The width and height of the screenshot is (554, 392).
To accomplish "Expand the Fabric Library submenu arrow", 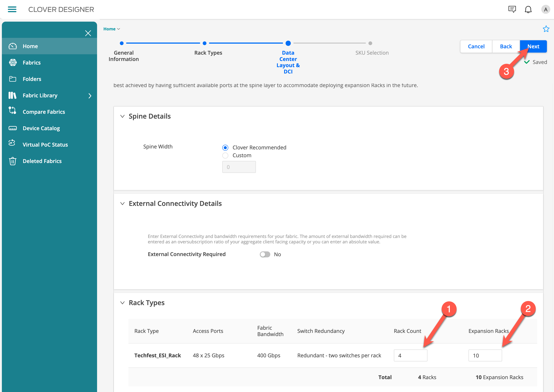I will (90, 96).
